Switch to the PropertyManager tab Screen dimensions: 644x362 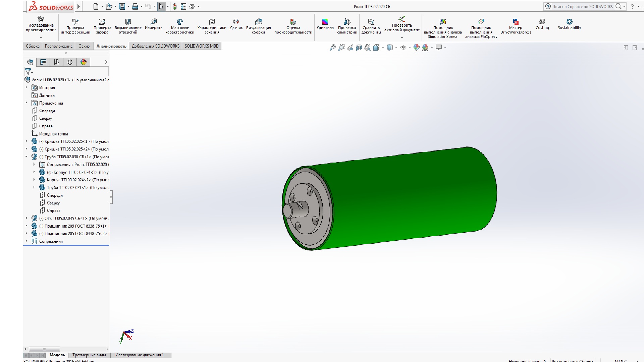pyautogui.click(x=43, y=62)
